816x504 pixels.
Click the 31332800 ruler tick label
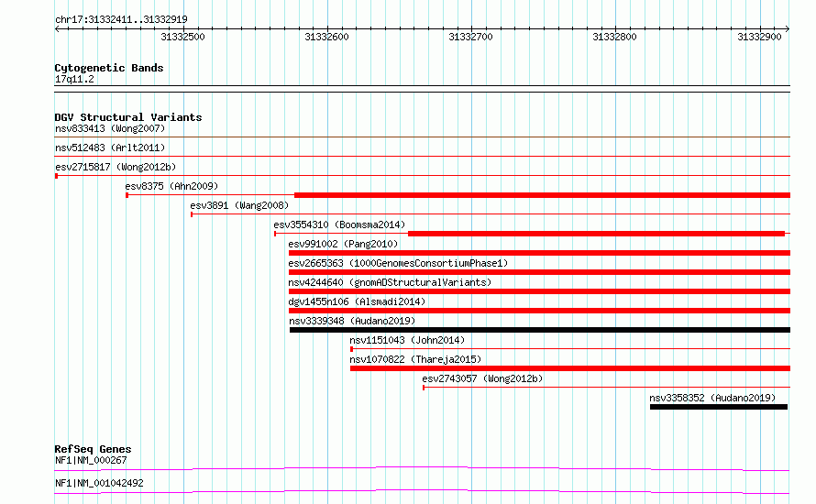click(614, 37)
